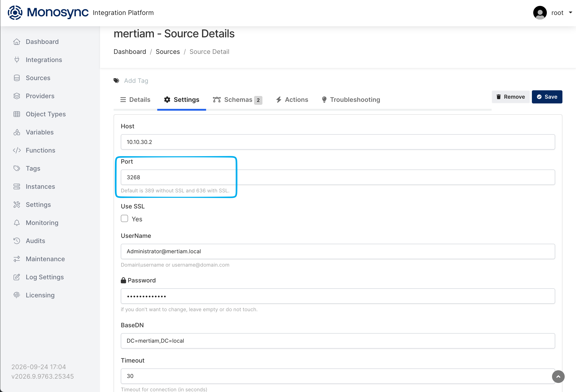This screenshot has height=392, width=576.
Task: Go to Dashboard breadcrumb link
Action: point(130,52)
